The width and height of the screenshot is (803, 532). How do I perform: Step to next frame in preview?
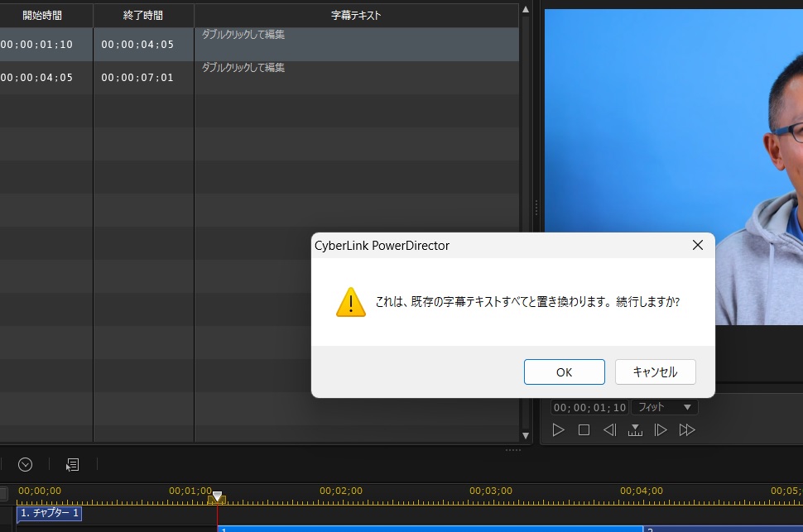(x=661, y=430)
